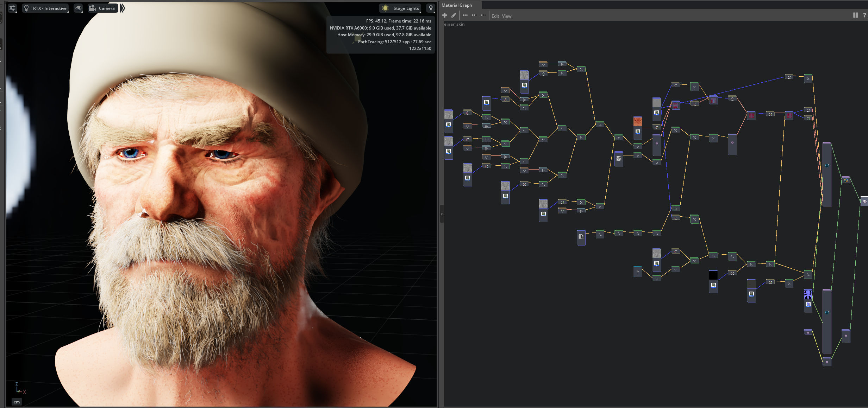Toggle the eye show/hide display menu
The image size is (868, 408).
(x=78, y=8)
